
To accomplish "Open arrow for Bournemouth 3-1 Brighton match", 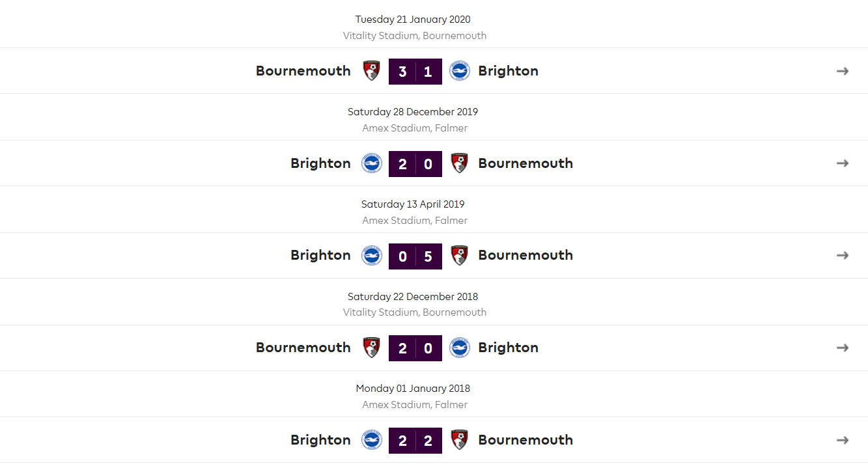I will click(x=843, y=71).
